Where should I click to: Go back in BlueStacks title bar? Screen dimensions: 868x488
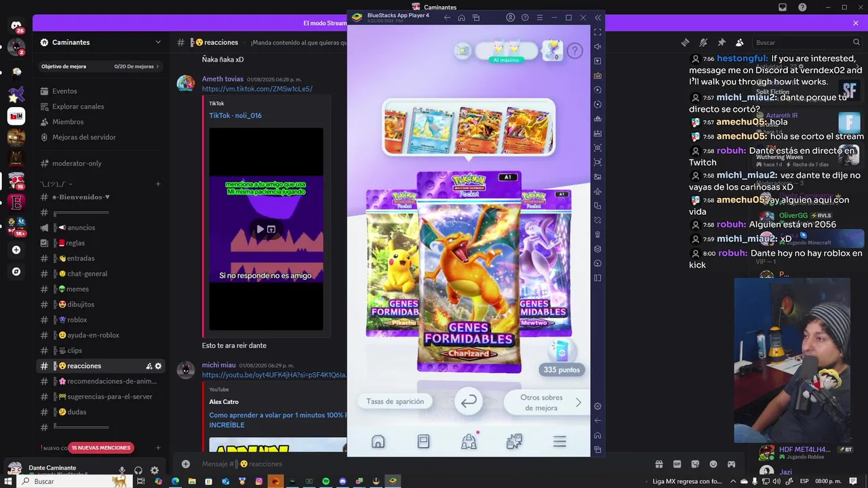(x=447, y=18)
